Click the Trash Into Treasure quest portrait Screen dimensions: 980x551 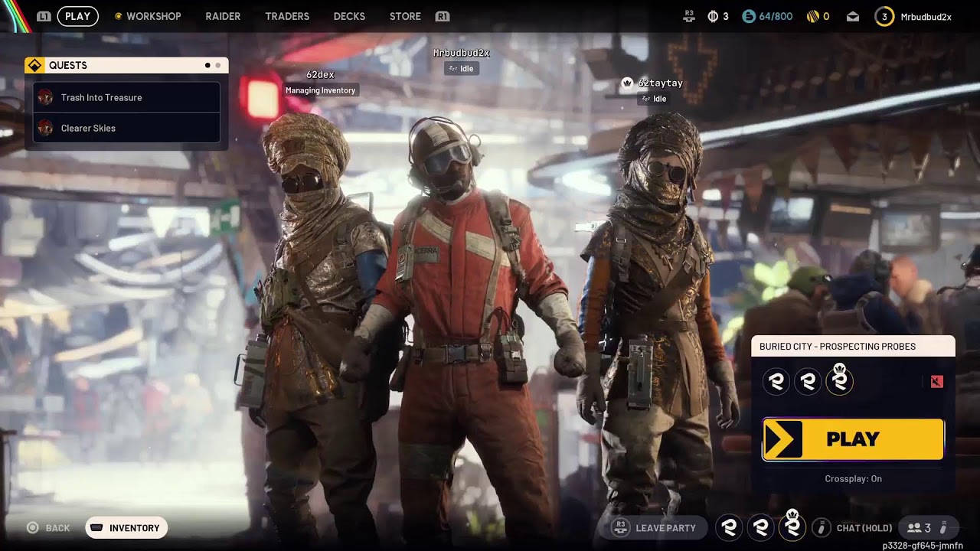click(x=45, y=97)
